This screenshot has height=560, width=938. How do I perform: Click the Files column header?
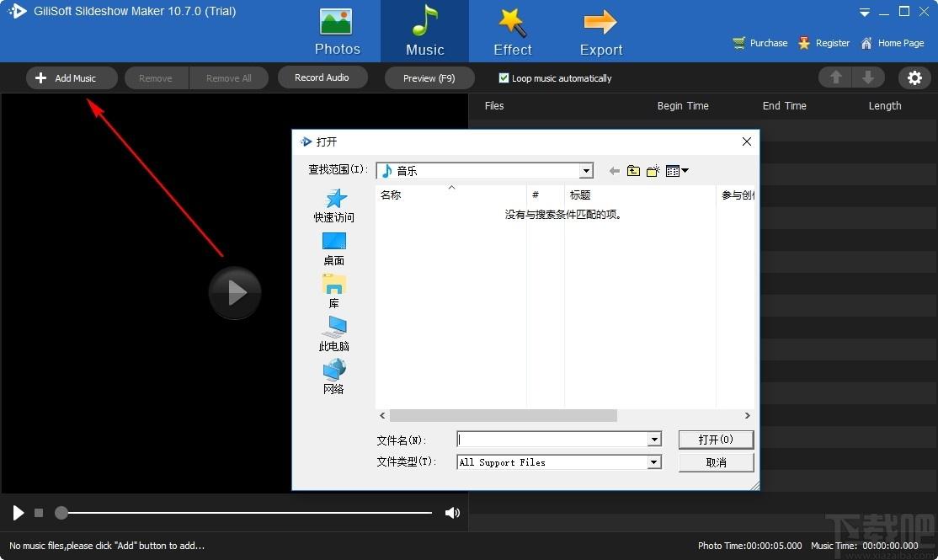coord(494,106)
